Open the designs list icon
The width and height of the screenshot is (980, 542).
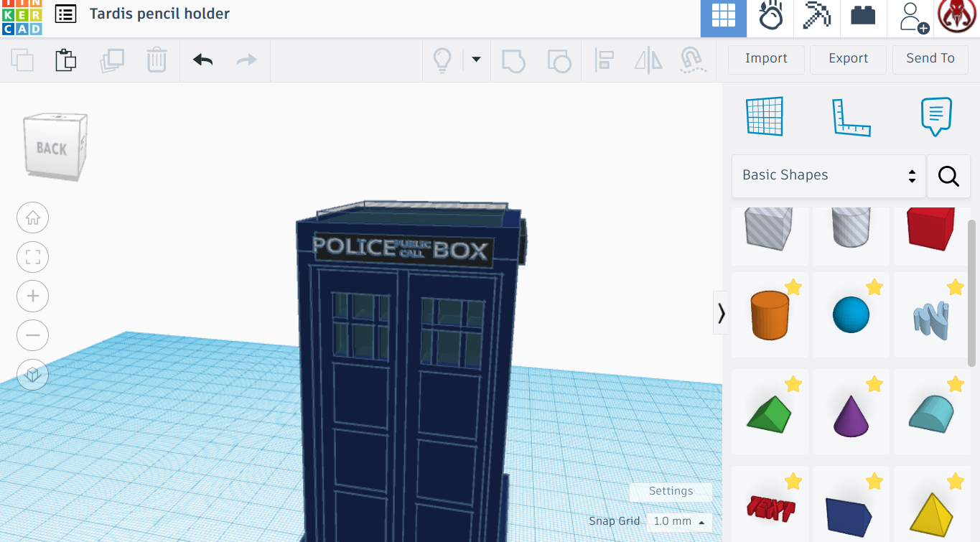[65, 14]
